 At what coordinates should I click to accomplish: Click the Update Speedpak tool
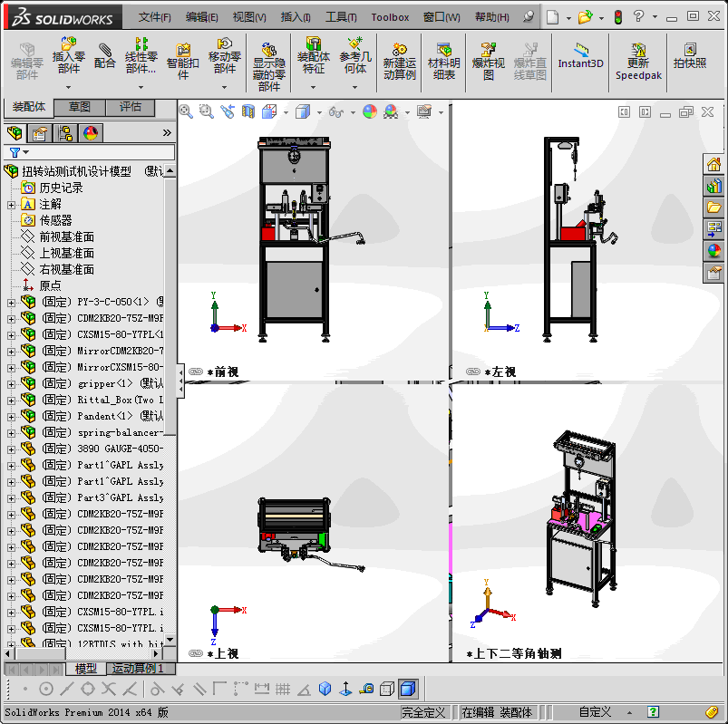click(638, 62)
